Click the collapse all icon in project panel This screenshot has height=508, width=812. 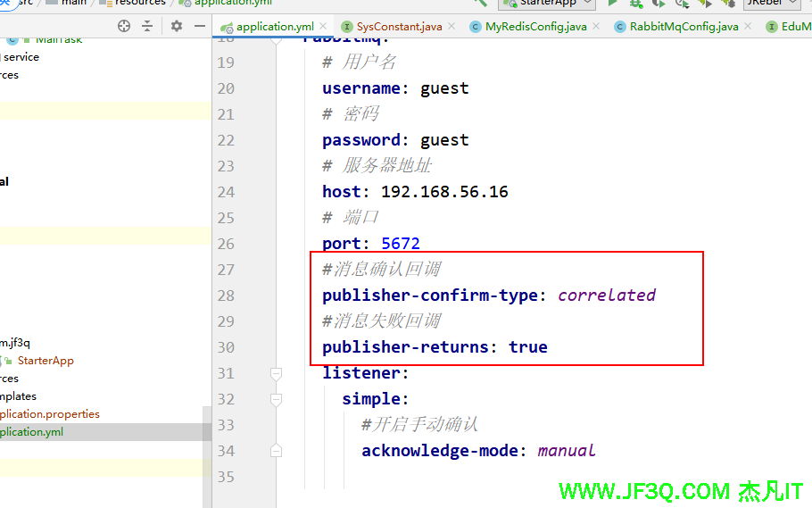(x=147, y=26)
